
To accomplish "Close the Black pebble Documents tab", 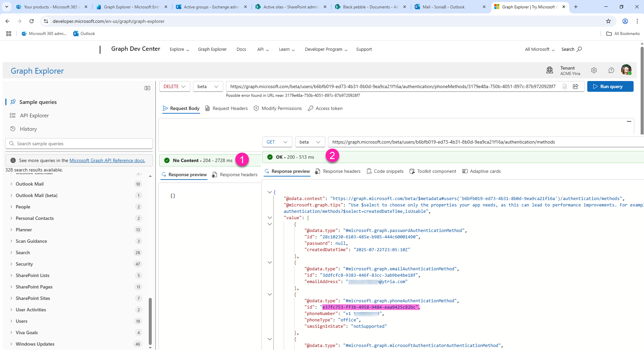I will pos(404,7).
